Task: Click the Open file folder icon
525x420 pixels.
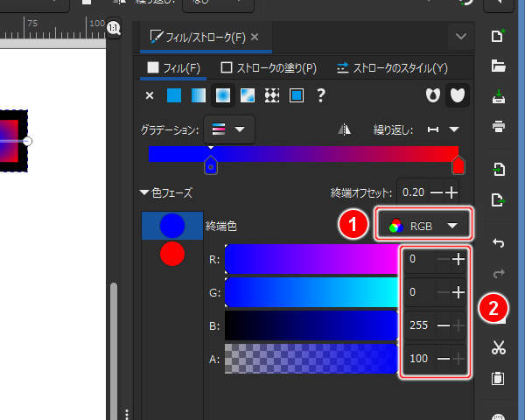Action: coord(498,66)
